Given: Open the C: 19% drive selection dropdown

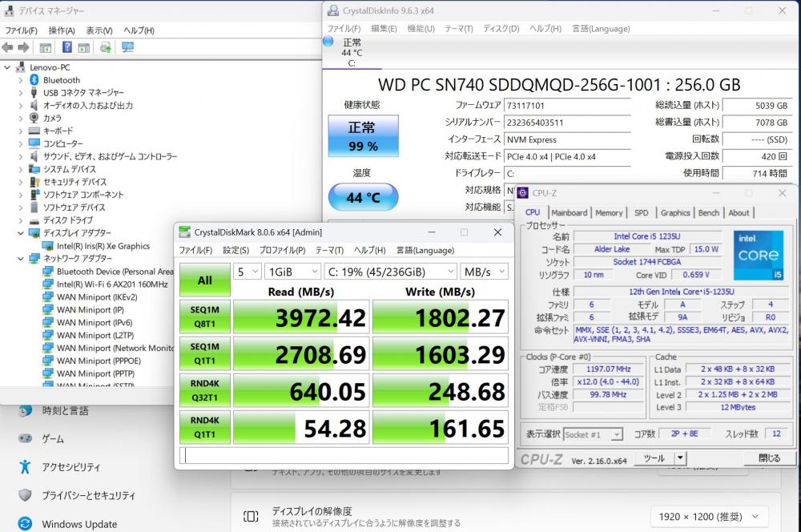Looking at the screenshot, I should [390, 272].
